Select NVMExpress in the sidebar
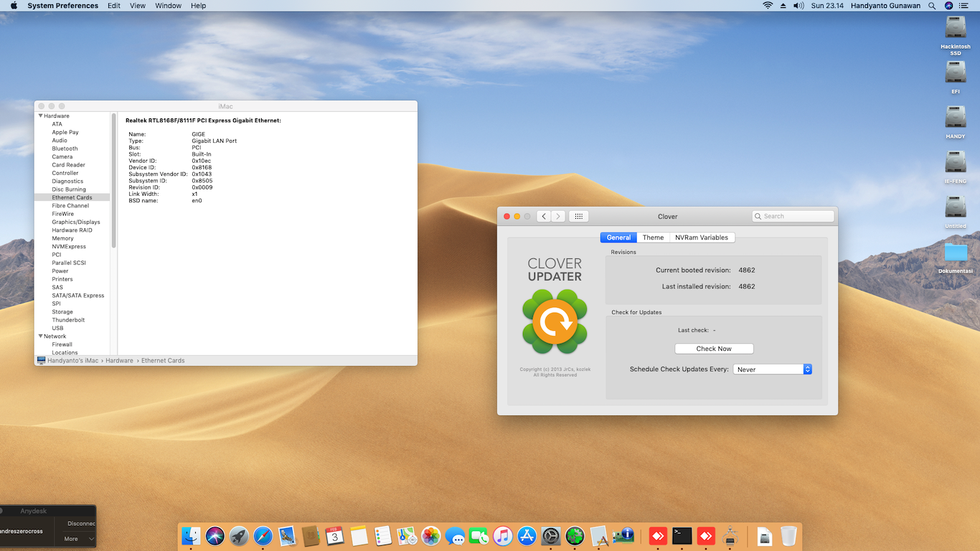 [69, 247]
